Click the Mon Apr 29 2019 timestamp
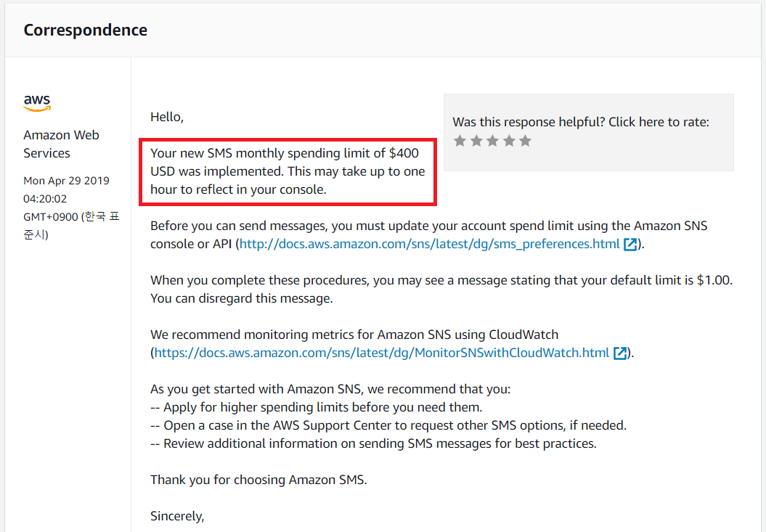 (x=65, y=181)
